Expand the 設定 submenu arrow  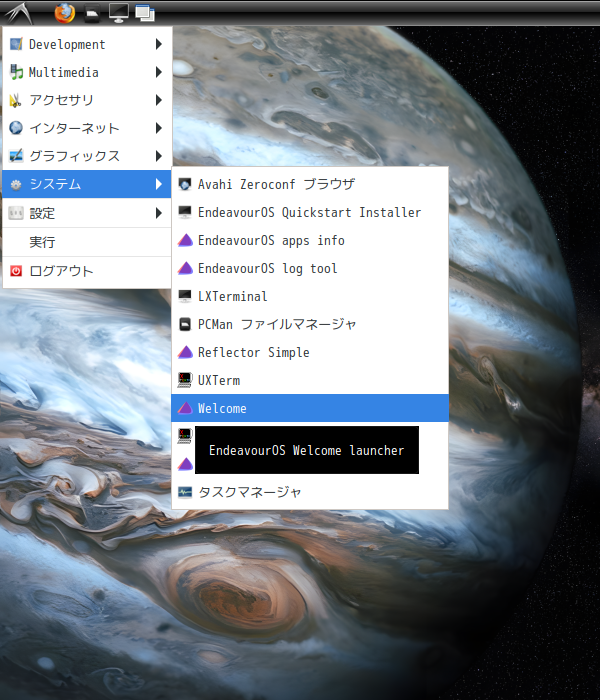tap(158, 213)
